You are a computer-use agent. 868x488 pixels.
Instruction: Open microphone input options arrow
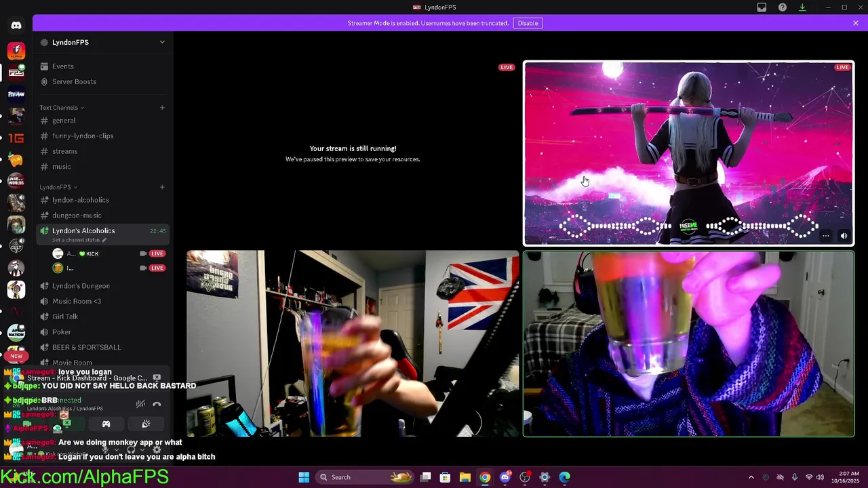point(115,449)
